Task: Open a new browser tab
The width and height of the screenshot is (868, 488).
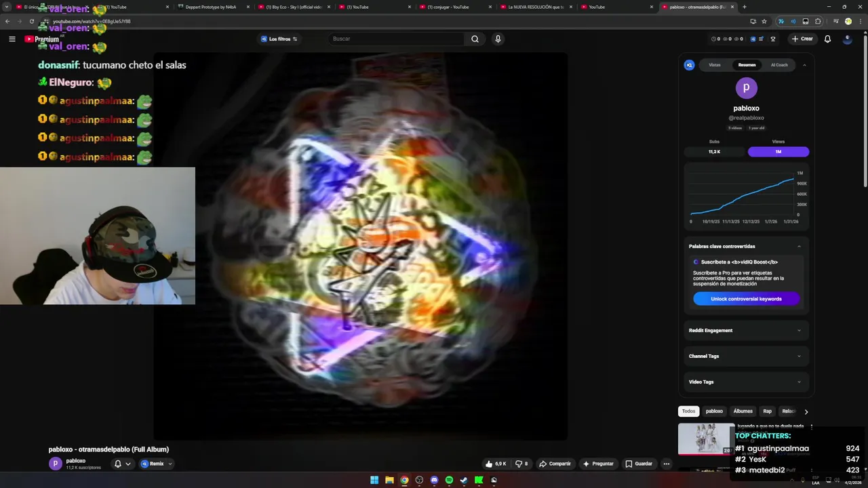Action: tap(744, 7)
